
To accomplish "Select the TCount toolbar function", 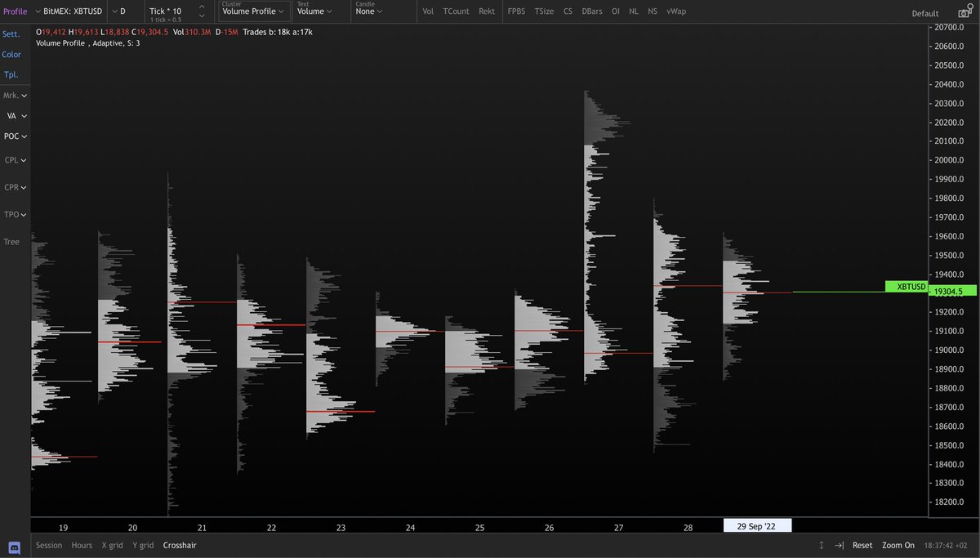I will tap(456, 11).
